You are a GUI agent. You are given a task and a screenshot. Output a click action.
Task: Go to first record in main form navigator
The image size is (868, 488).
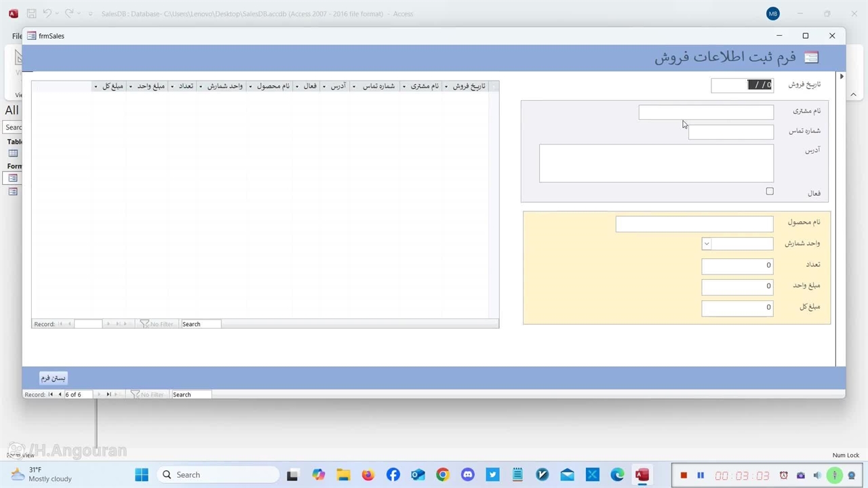50,394
